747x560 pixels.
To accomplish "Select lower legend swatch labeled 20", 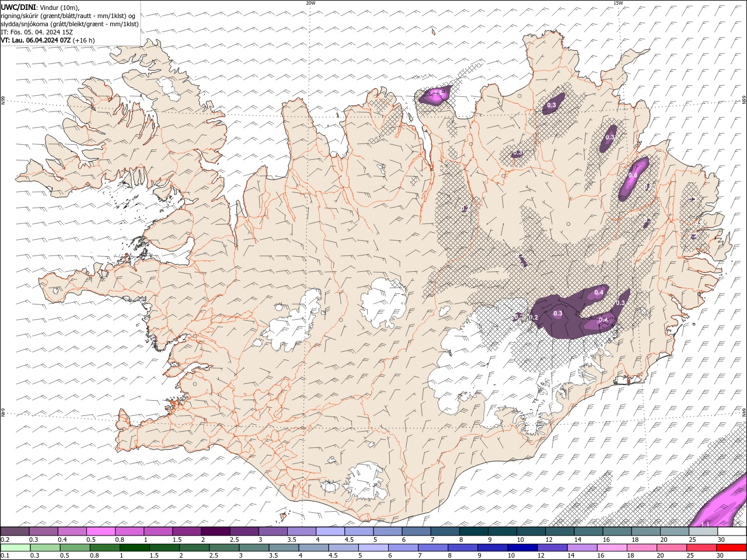I will (672, 548).
